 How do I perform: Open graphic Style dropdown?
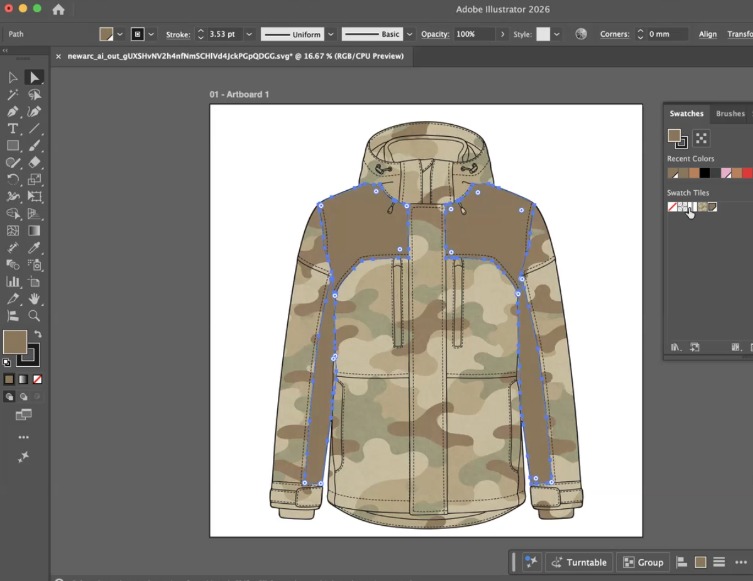tap(556, 35)
